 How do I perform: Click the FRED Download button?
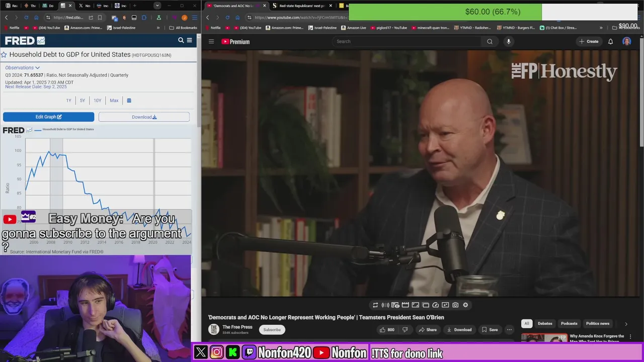click(144, 117)
